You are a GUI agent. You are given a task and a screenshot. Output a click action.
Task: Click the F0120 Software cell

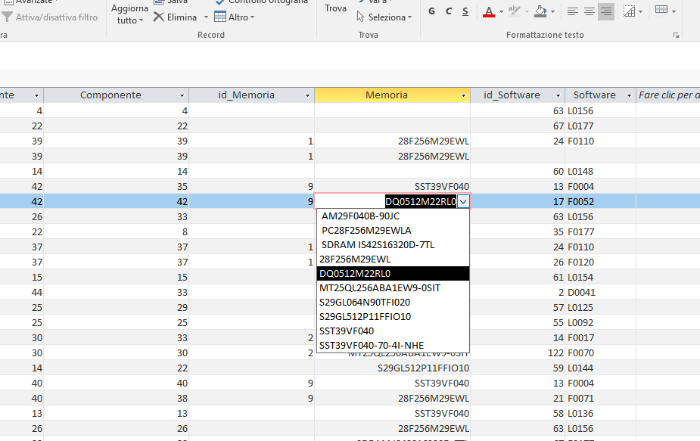tap(600, 262)
